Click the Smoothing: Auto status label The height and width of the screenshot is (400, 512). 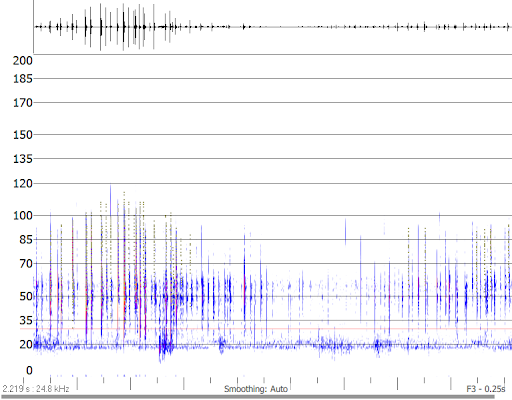pyautogui.click(x=256, y=389)
